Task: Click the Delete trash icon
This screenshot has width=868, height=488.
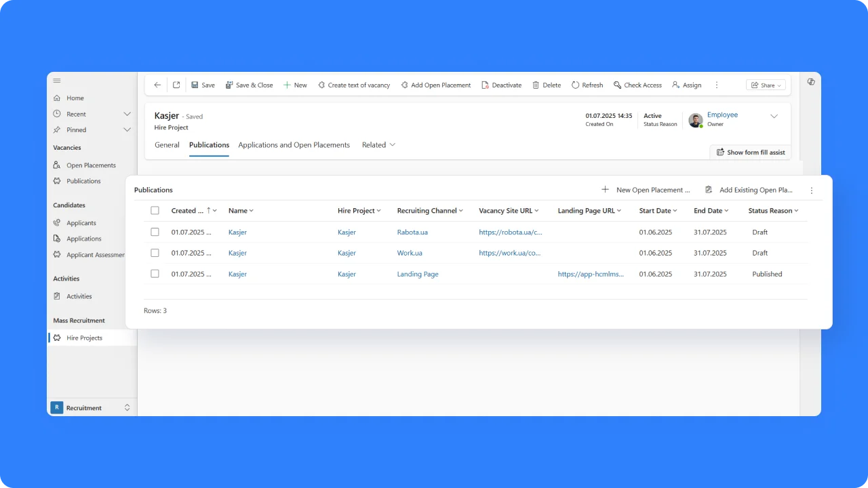Action: tap(536, 85)
